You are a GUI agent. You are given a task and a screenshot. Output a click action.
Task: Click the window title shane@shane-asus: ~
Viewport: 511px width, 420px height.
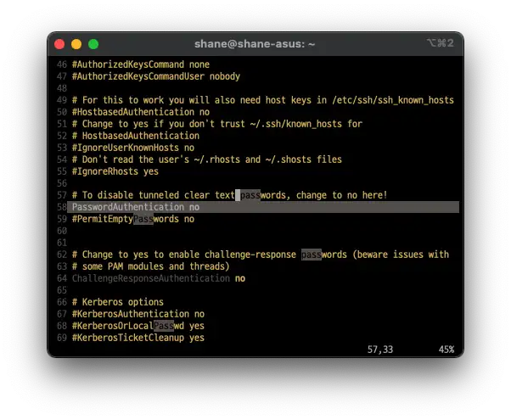tap(255, 43)
